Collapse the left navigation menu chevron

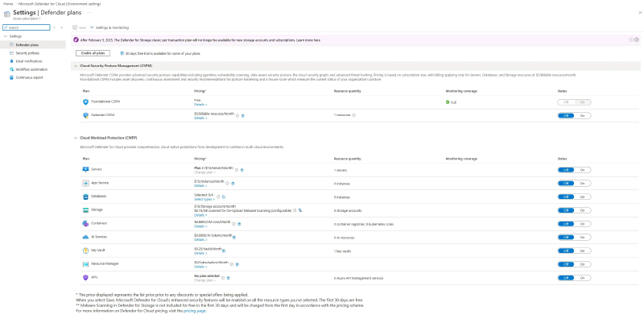[x=62, y=27]
